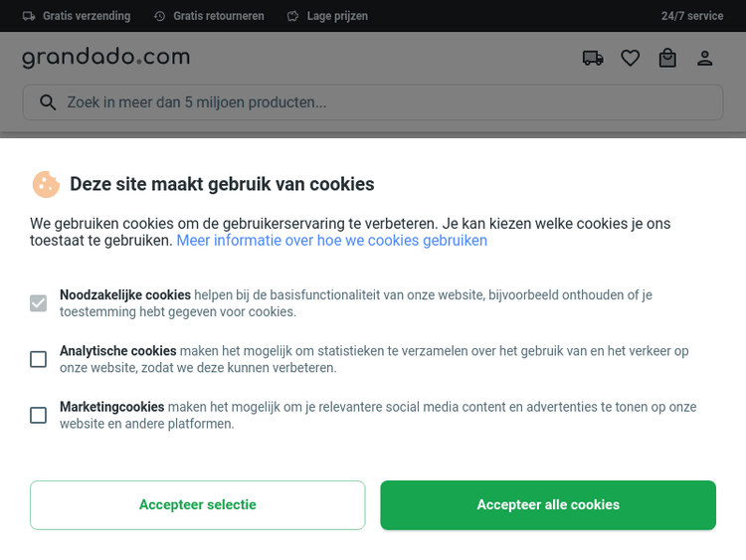746x560 pixels.
Task: Click the search magnifier icon
Action: 47,102
